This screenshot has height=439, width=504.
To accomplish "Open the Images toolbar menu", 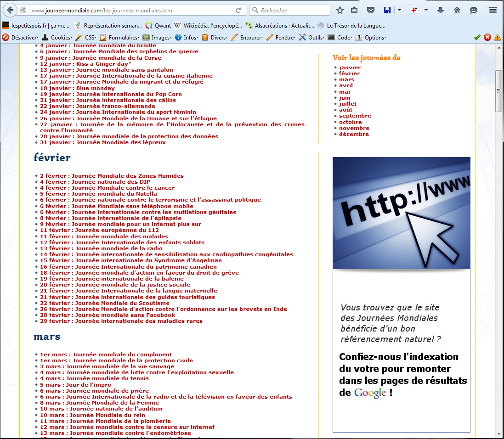I will tap(157, 38).
